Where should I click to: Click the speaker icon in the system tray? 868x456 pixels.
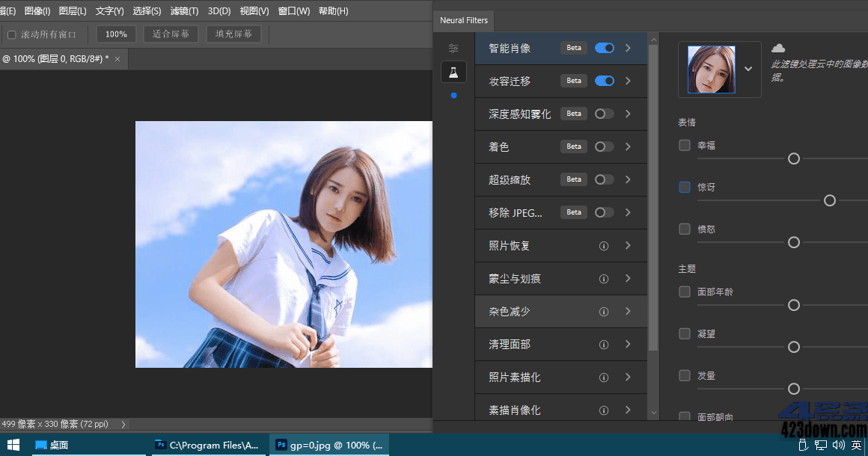tap(838, 445)
